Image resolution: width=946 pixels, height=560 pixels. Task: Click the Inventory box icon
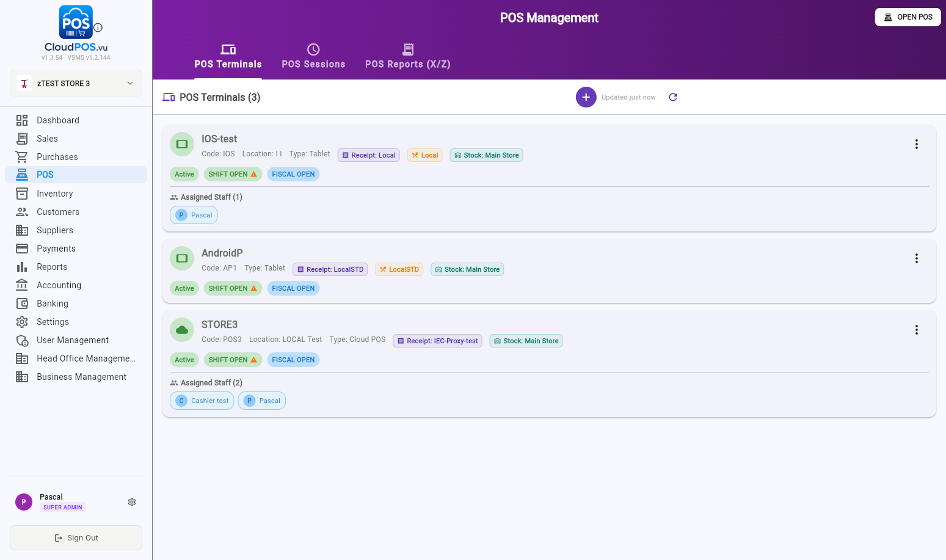coord(22,194)
